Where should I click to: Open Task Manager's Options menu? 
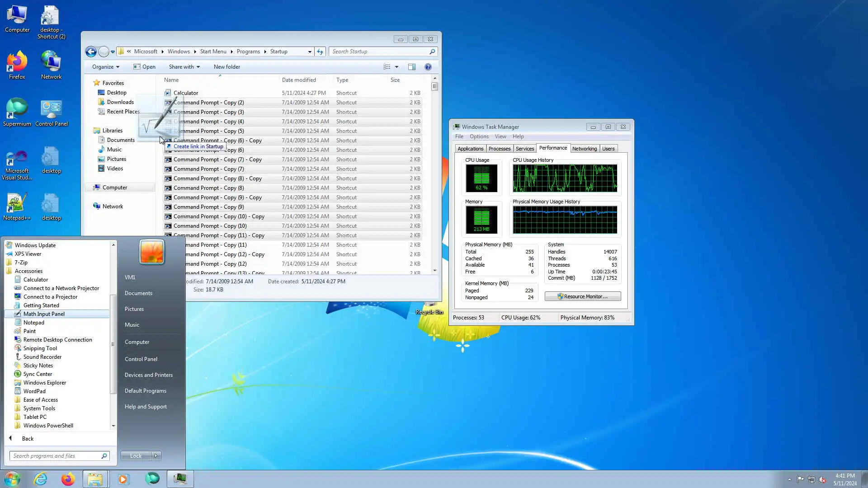479,136
